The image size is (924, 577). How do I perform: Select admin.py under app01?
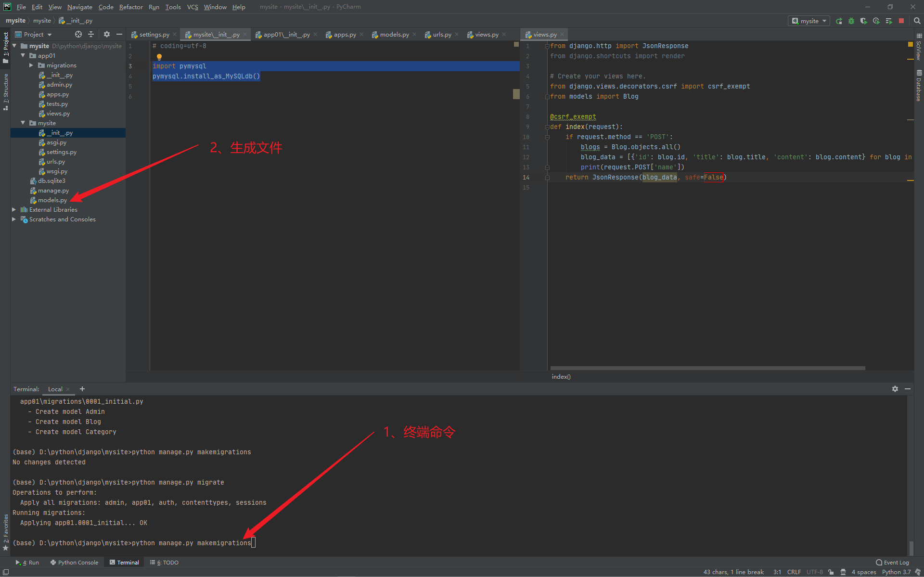pyautogui.click(x=59, y=84)
